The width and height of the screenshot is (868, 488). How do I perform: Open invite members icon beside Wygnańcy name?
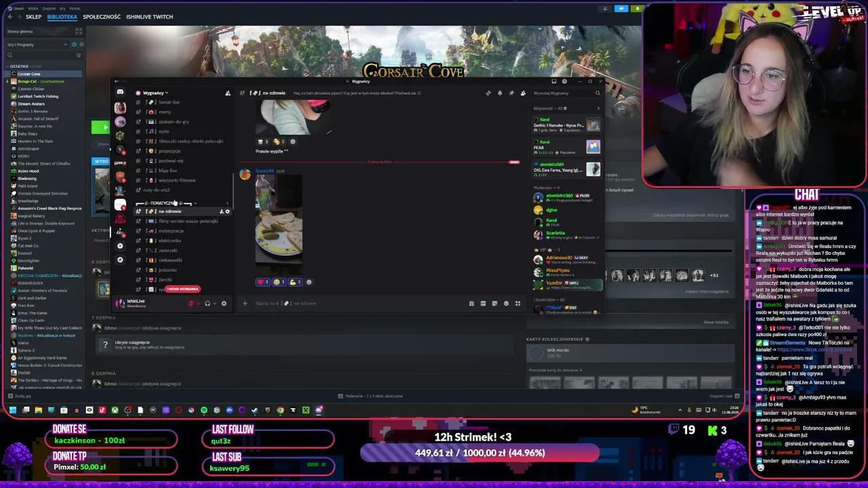(227, 93)
